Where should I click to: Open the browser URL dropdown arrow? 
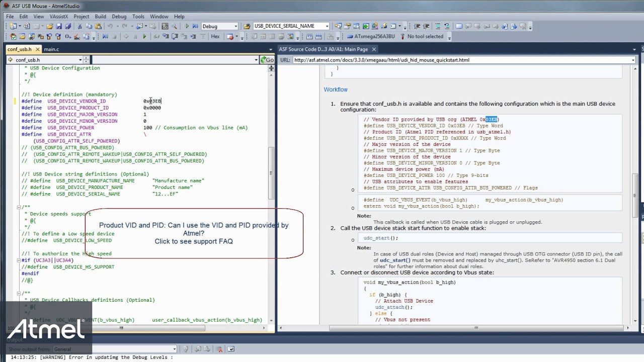(x=633, y=60)
